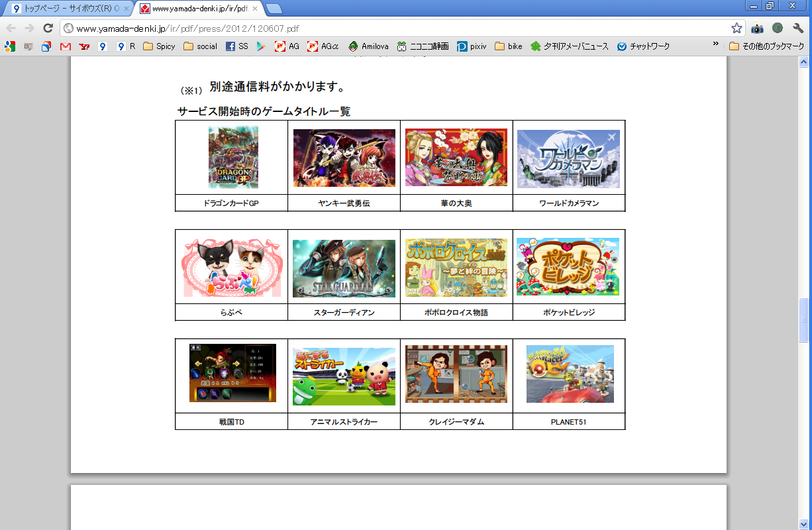
Task: Go back with the browser back arrow
Action: [x=11, y=28]
